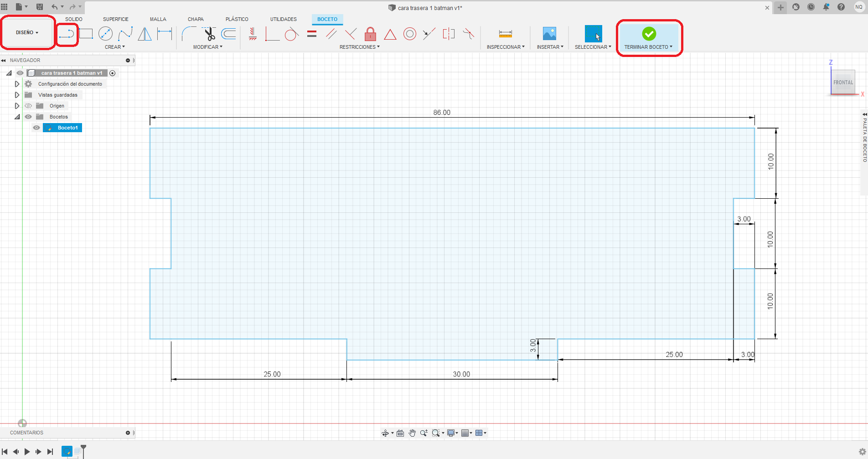Collapse the root component tree node

(x=9, y=73)
